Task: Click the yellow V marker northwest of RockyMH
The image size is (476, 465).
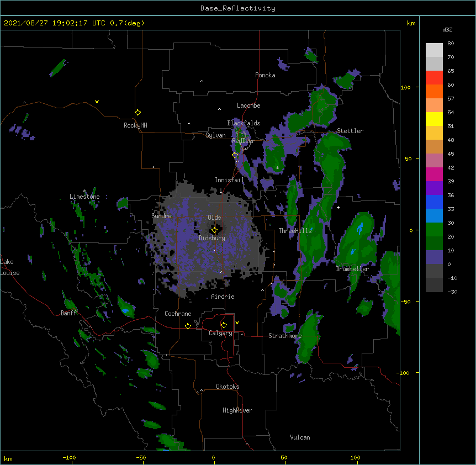Action: click(x=97, y=102)
